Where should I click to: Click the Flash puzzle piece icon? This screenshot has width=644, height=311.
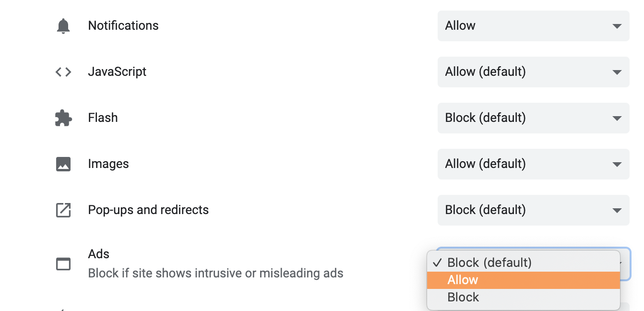(x=63, y=118)
